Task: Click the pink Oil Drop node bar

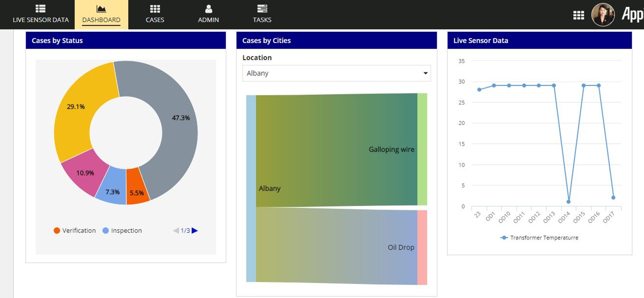Action: pos(422,247)
